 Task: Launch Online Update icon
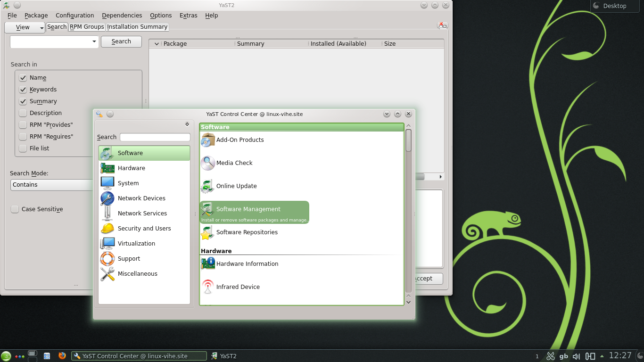click(x=207, y=186)
